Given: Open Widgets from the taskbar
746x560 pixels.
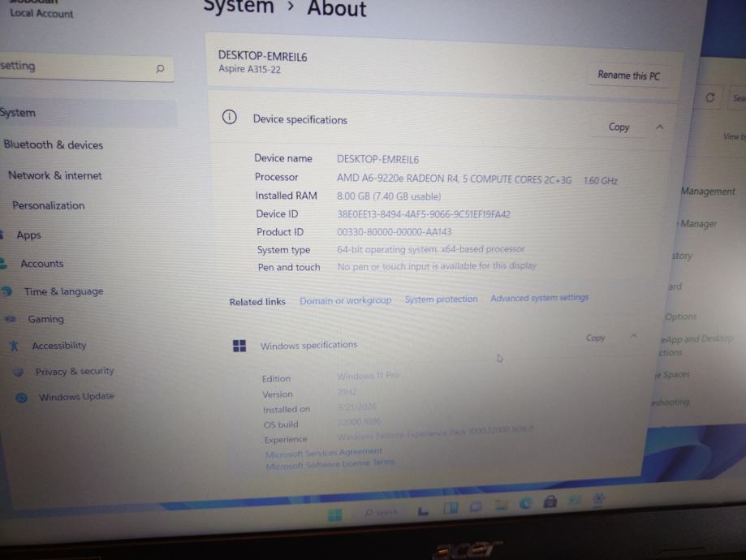Looking at the screenshot, I should (x=450, y=509).
